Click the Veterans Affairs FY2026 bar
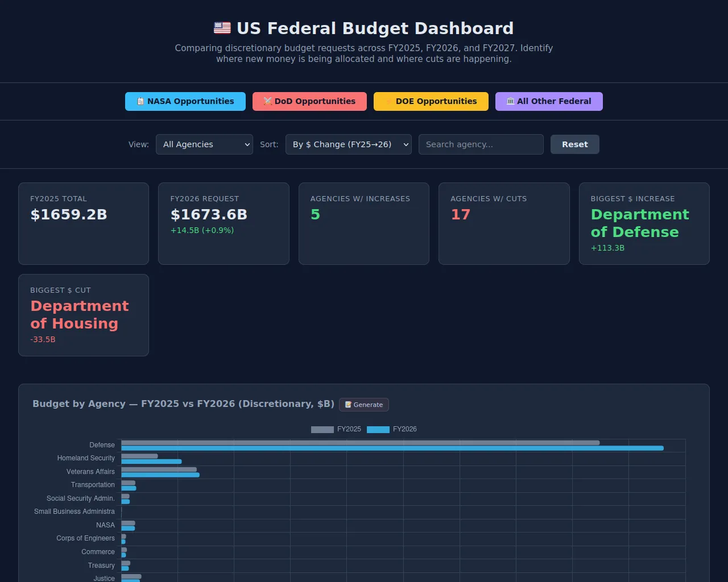 (160, 475)
